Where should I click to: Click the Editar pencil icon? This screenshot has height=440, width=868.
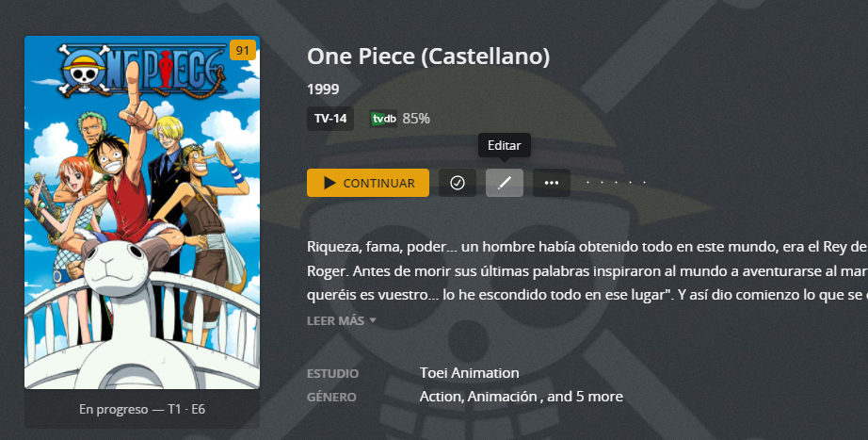(505, 183)
